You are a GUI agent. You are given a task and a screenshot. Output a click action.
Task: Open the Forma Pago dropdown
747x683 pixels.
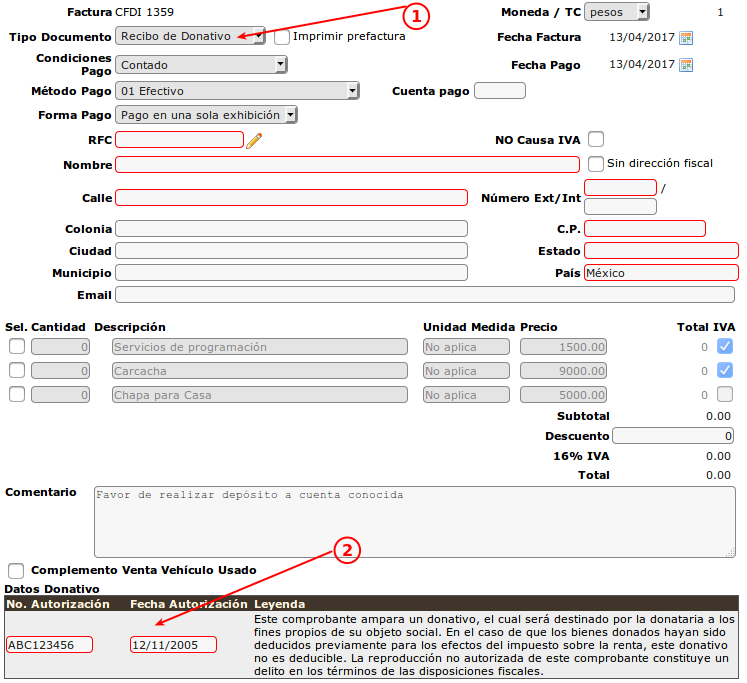tap(206, 115)
